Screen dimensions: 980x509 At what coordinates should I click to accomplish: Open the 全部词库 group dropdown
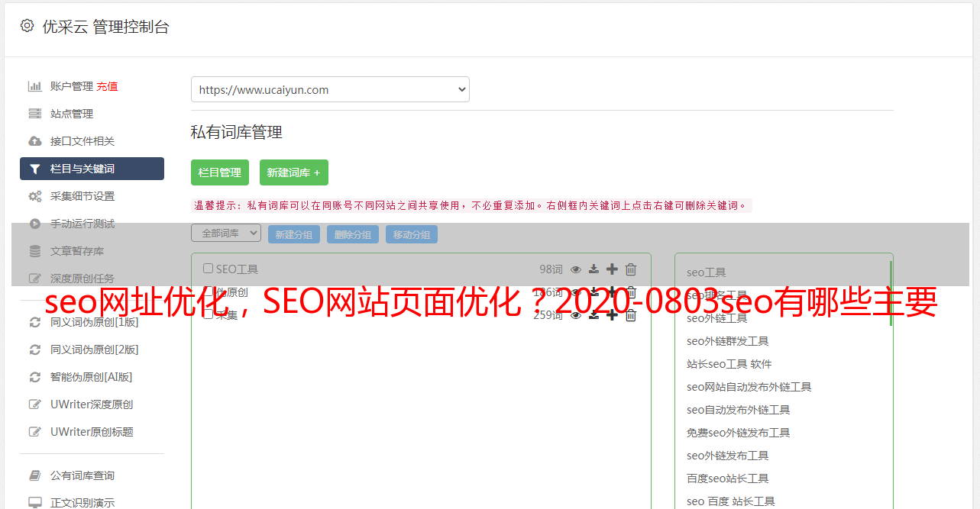pos(226,234)
